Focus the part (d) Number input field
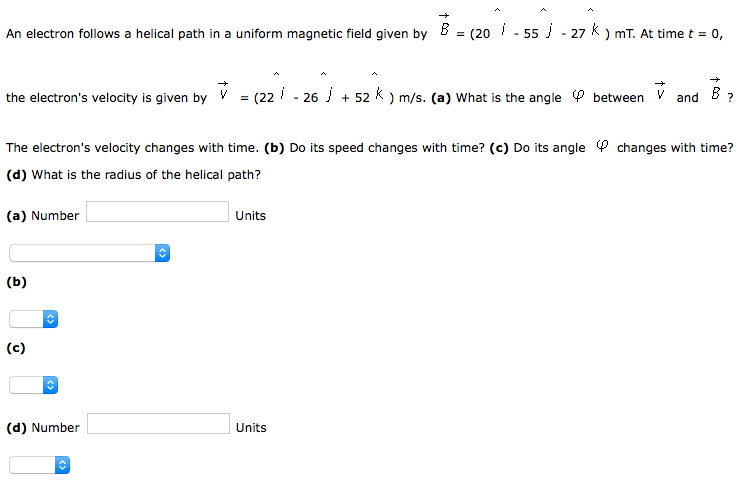Image resolution: width=738 pixels, height=482 pixels. click(x=158, y=424)
